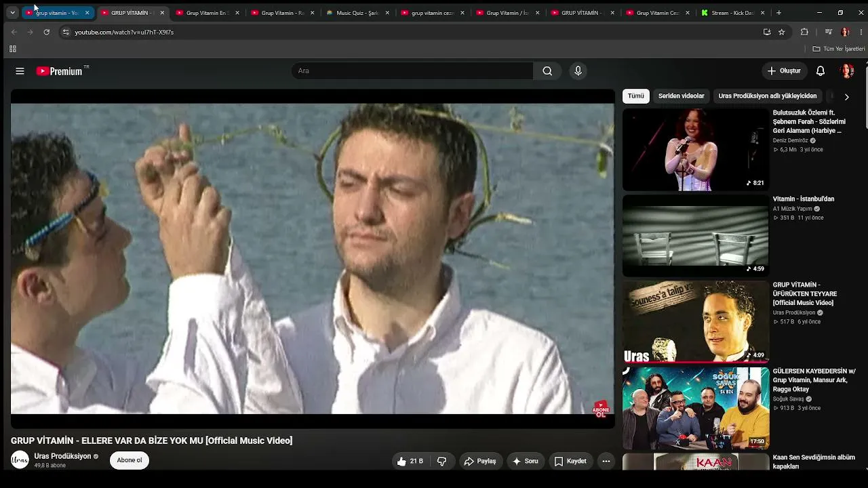The width and height of the screenshot is (868, 488).
Task: Click the address bar URL
Action: pos(124,33)
